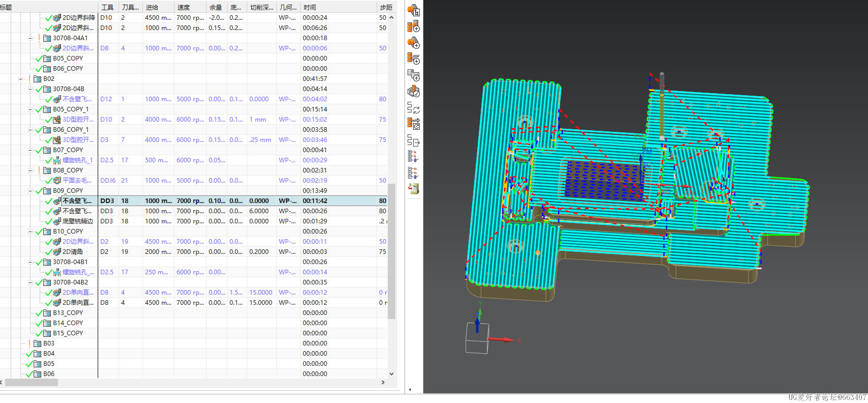Click the Expand All tree icon

413,156
